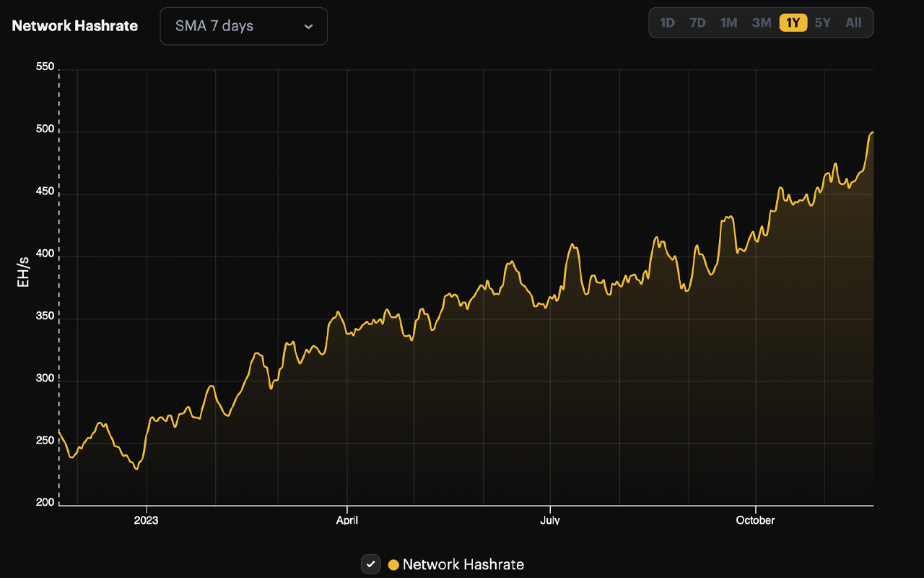Click the Network Hashrate chart title
The width and height of the screenshot is (924, 578).
(x=75, y=25)
